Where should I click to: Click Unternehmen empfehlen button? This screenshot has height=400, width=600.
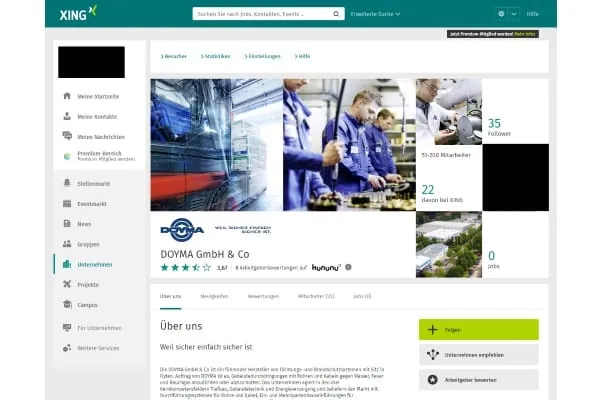(478, 354)
